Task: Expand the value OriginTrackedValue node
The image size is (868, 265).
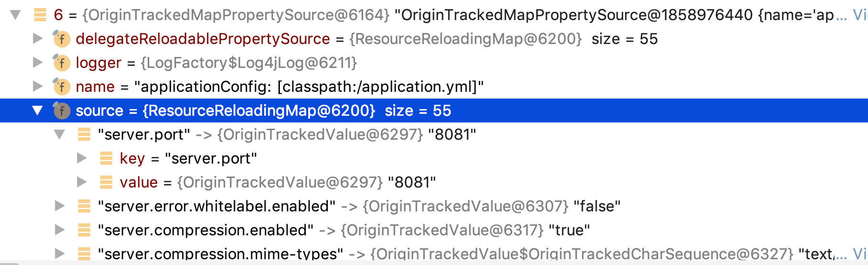Action: pos(82,182)
